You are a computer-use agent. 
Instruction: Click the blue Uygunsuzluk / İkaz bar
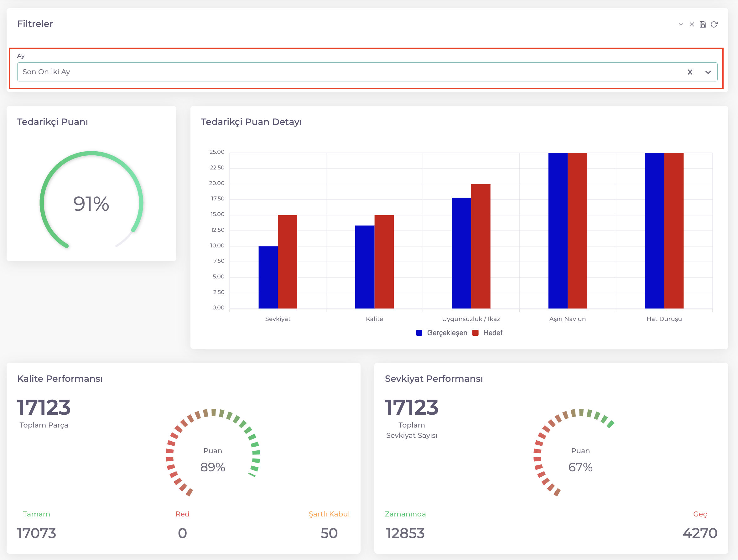click(461, 253)
